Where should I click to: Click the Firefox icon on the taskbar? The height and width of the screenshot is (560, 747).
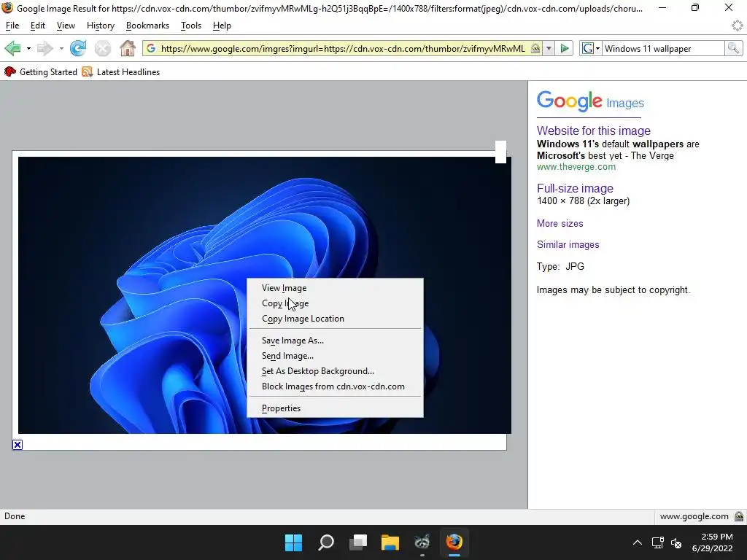pyautogui.click(x=454, y=542)
